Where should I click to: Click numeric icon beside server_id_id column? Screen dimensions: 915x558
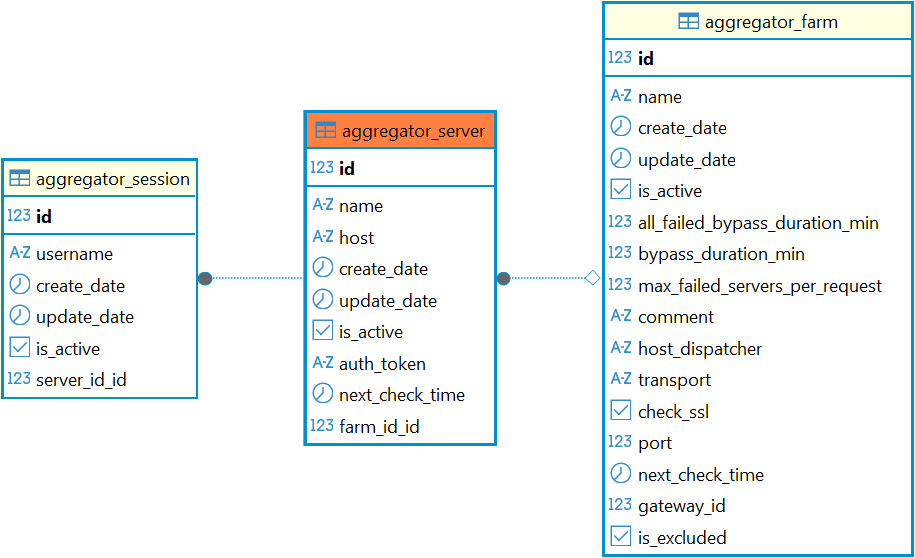[19, 379]
